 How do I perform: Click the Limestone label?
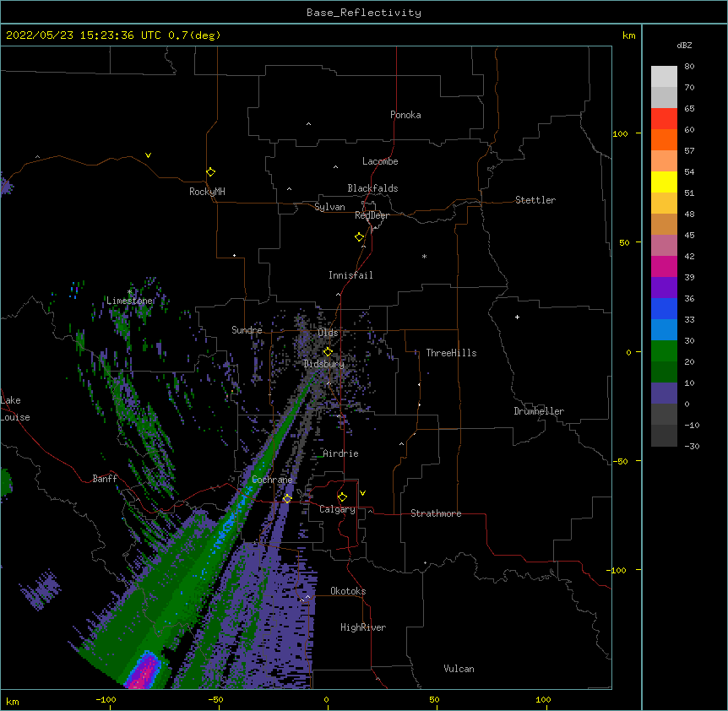click(x=129, y=301)
